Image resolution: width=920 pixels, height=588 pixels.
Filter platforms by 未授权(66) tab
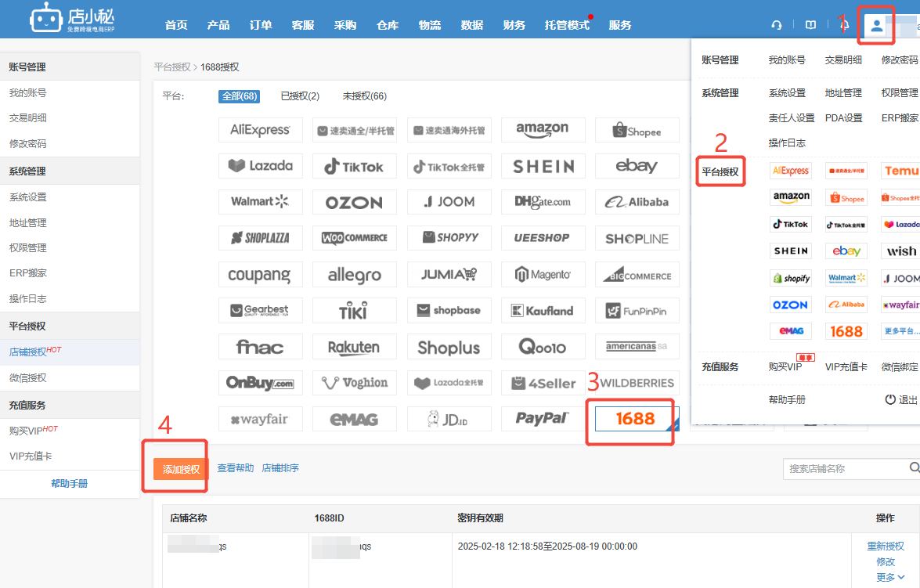(364, 96)
